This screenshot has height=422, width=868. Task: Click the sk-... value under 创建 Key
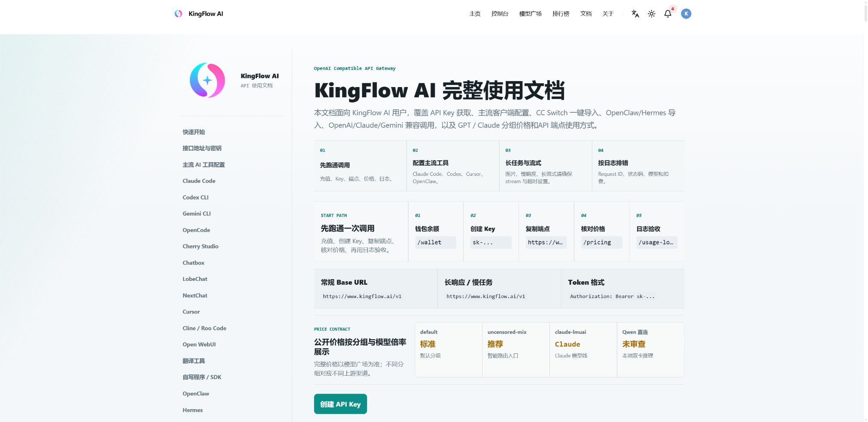pos(491,242)
